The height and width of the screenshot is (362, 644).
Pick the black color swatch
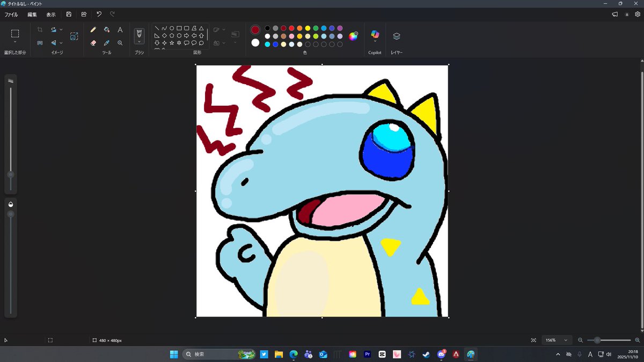pyautogui.click(x=267, y=28)
